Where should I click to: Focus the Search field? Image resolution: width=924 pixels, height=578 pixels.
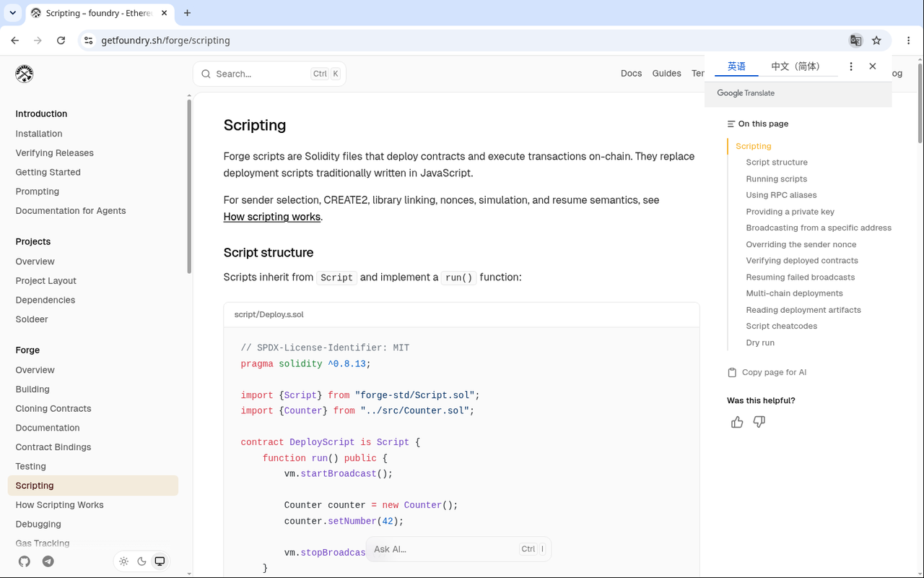[x=269, y=74]
